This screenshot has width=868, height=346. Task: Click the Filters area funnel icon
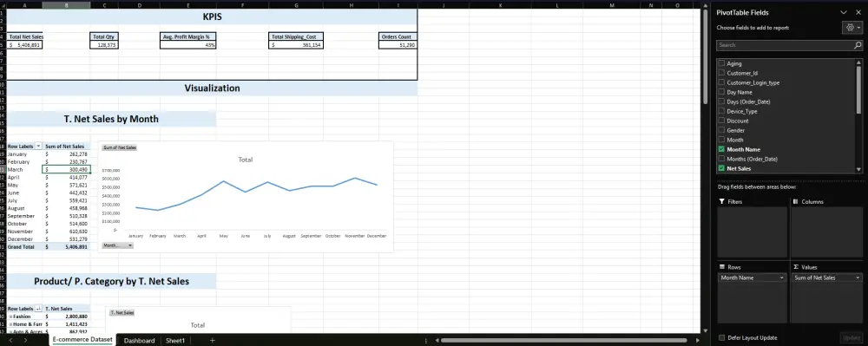(x=721, y=202)
